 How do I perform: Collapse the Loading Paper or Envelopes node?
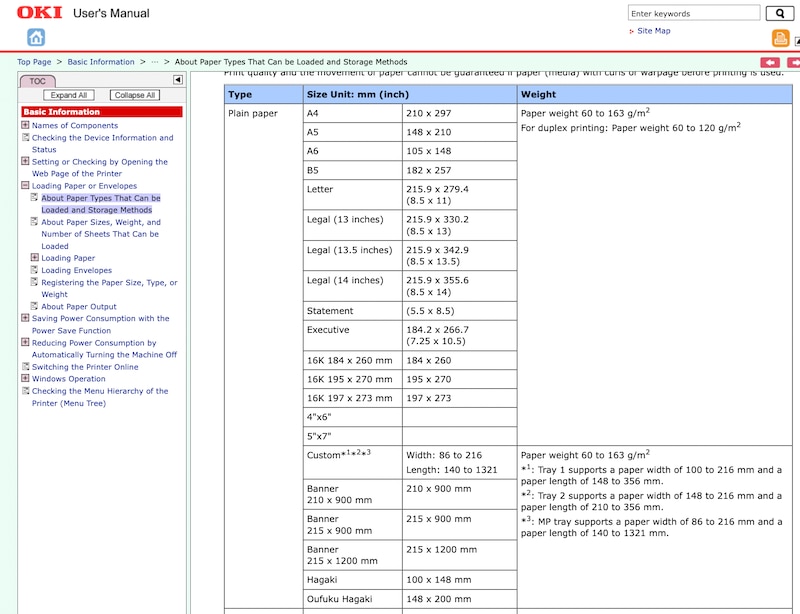pos(25,186)
